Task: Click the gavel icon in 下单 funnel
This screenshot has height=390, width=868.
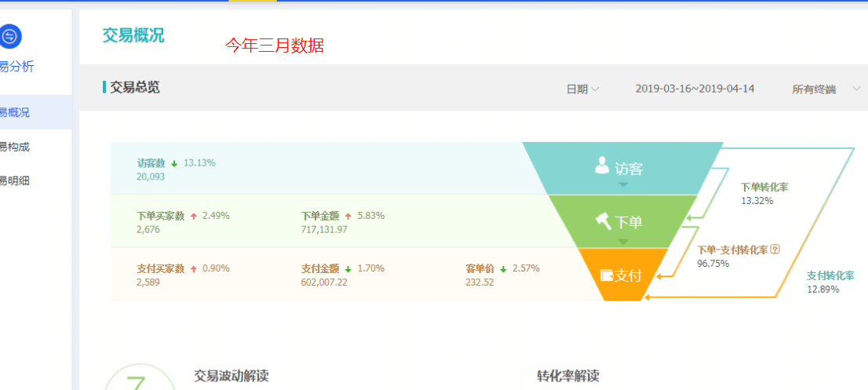Action: tap(603, 222)
